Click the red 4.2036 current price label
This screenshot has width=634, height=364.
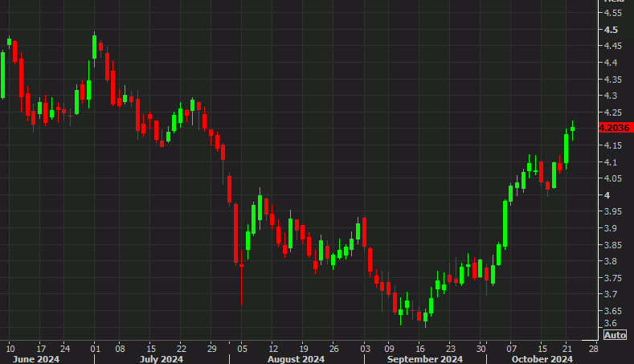click(x=616, y=128)
